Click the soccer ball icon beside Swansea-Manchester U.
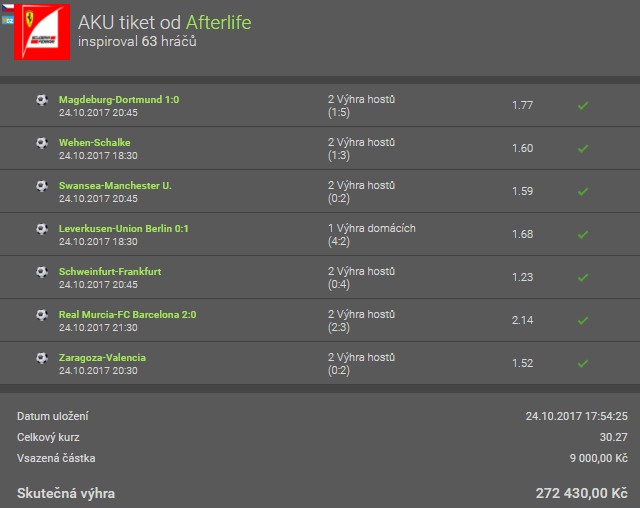 (41, 186)
